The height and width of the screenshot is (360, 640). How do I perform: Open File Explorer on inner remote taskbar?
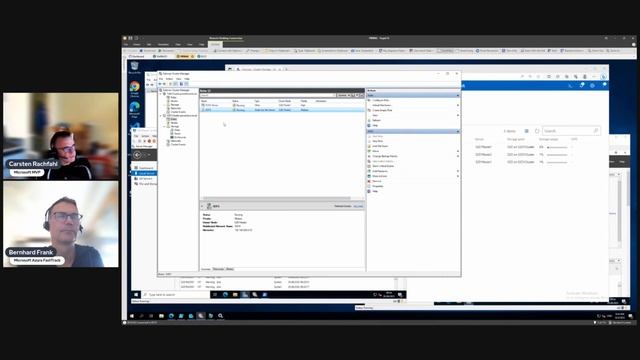point(235,294)
